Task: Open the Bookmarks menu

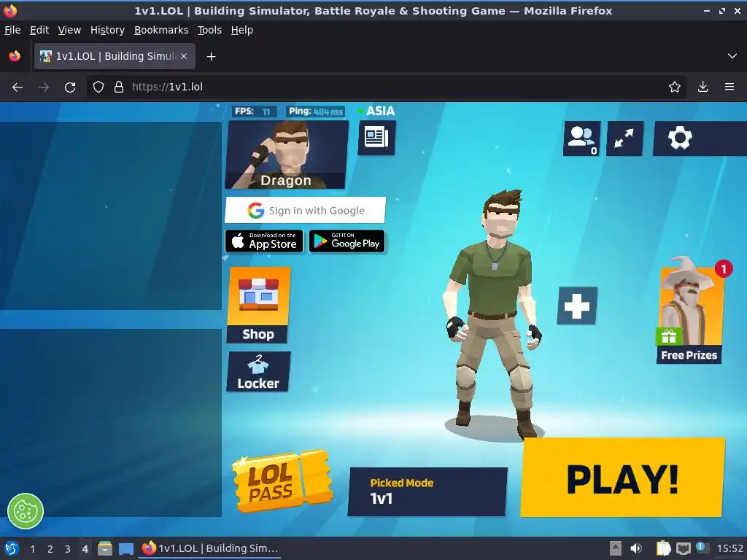Action: tap(161, 30)
